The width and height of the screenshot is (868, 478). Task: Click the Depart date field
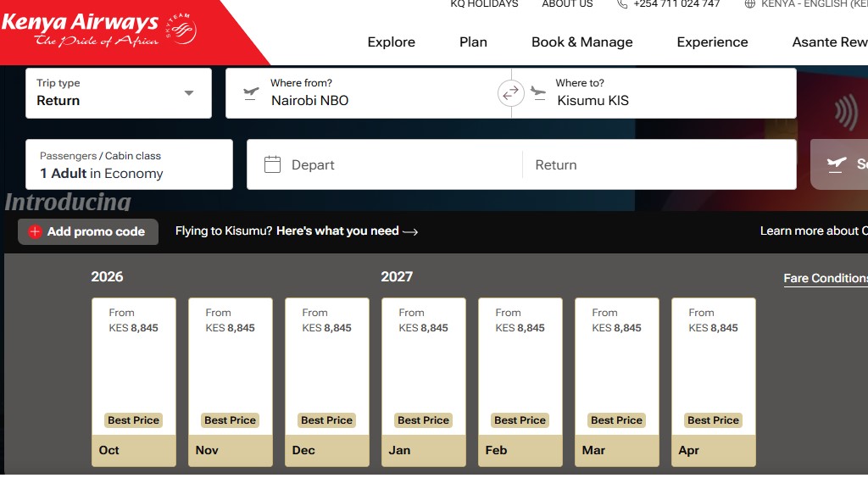[384, 164]
